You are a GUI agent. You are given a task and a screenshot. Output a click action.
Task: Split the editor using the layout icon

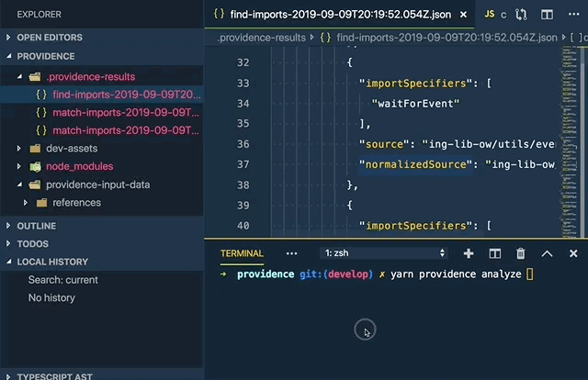[x=547, y=15]
